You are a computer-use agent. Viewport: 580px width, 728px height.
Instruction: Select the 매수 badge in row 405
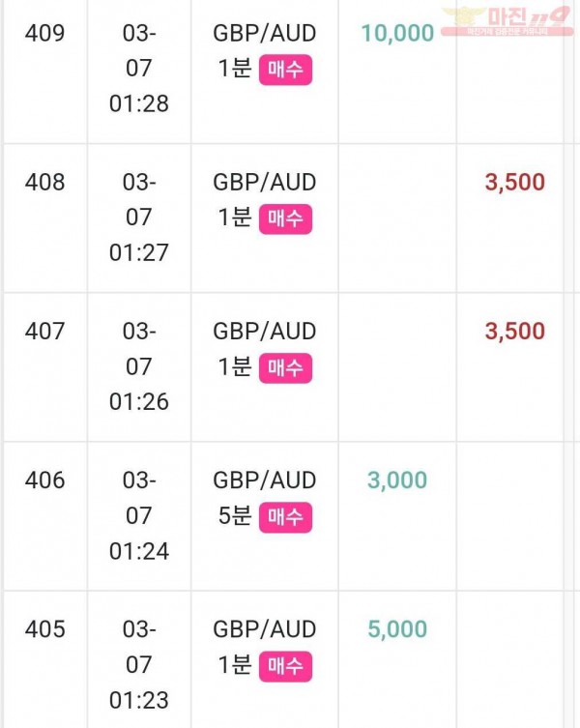pyautogui.click(x=285, y=667)
